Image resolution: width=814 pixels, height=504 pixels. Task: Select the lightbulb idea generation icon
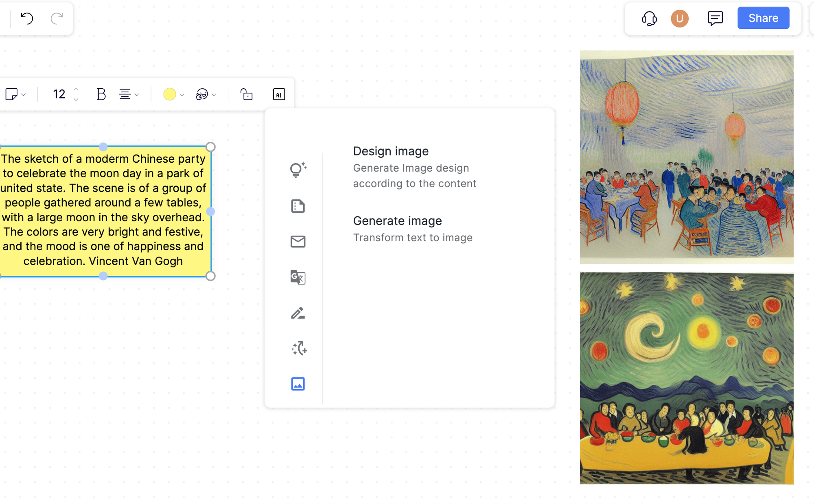pos(298,170)
